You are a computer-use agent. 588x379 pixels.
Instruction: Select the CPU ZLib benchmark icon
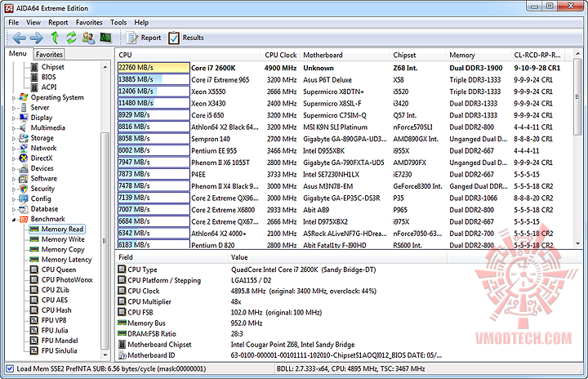pyautogui.click(x=34, y=290)
